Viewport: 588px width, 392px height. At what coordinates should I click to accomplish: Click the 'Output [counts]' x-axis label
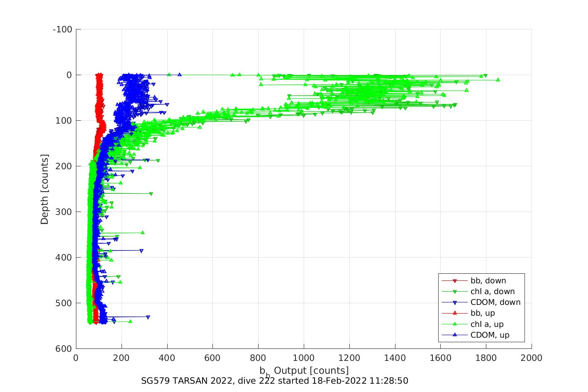pyautogui.click(x=311, y=370)
